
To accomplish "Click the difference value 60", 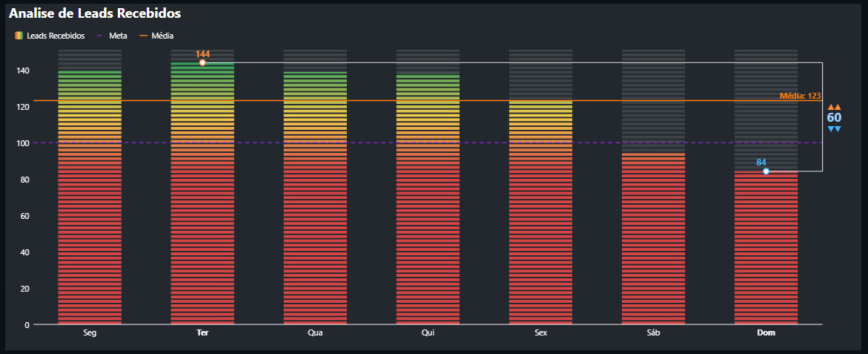I will pyautogui.click(x=834, y=117).
